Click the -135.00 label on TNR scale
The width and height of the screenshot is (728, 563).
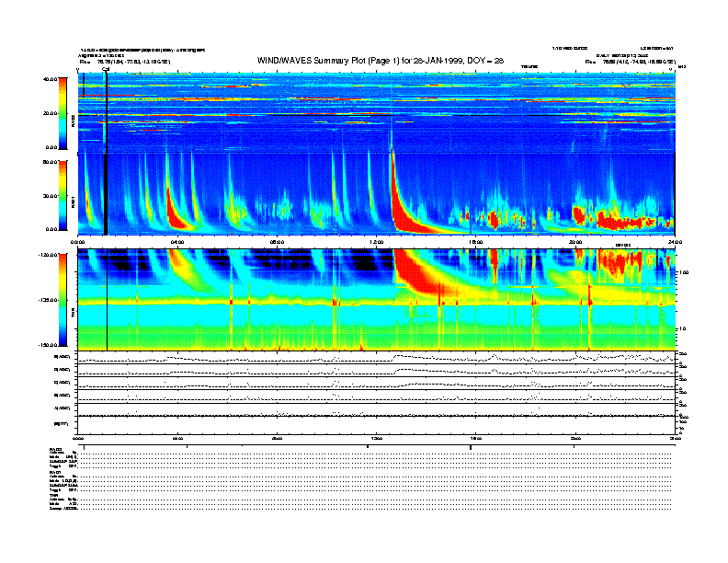(48, 300)
